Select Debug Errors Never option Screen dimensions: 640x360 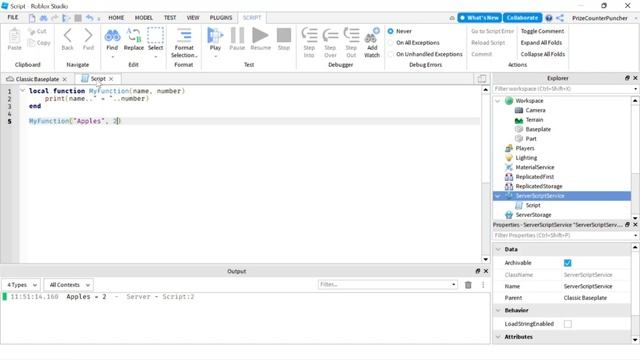[391, 31]
